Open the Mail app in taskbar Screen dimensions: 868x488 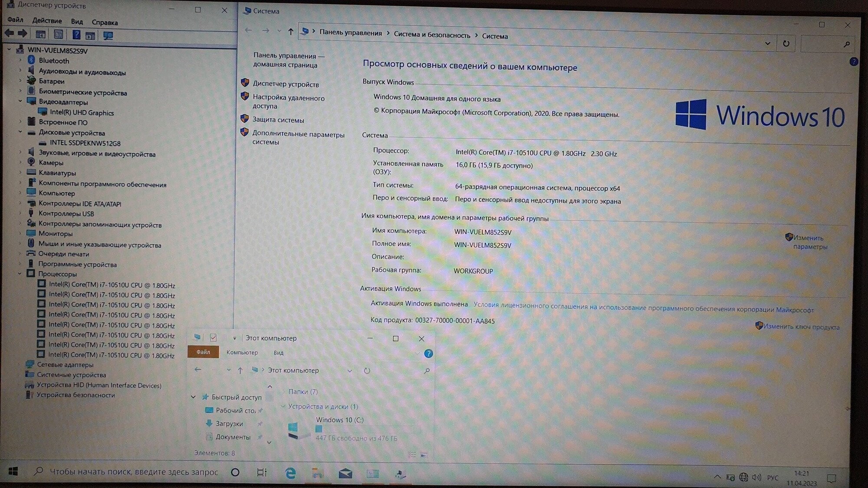click(345, 473)
